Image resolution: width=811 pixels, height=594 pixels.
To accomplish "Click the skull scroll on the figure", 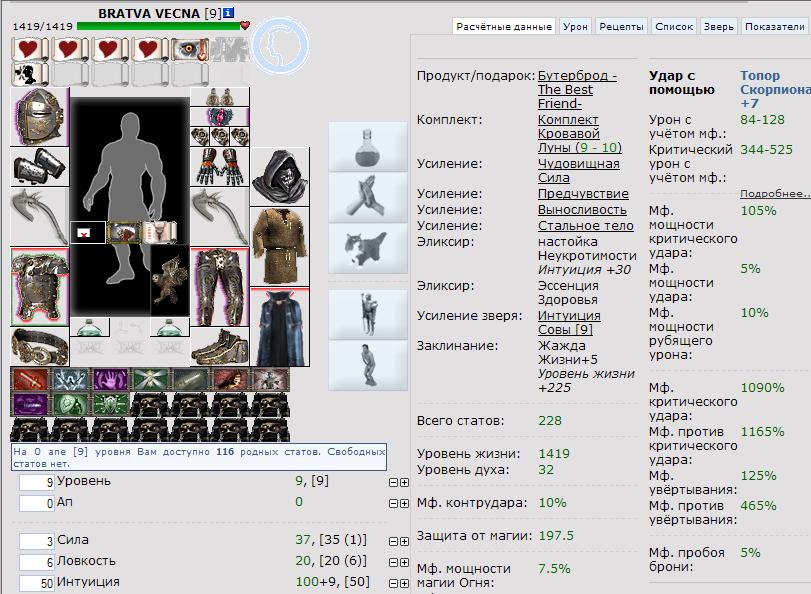I will coord(160,232).
